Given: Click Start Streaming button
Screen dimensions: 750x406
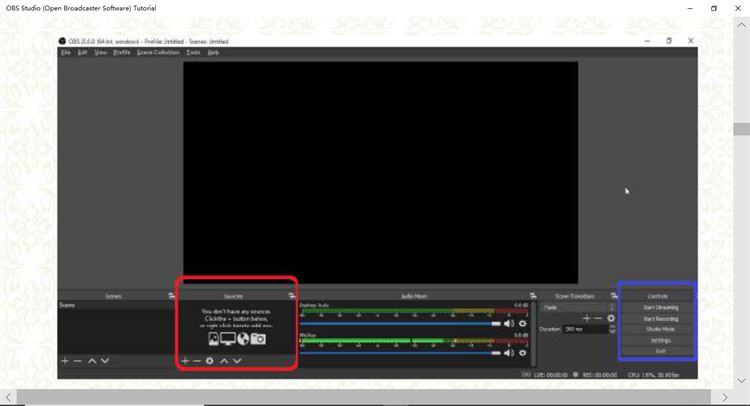Looking at the screenshot, I should click(660, 307).
